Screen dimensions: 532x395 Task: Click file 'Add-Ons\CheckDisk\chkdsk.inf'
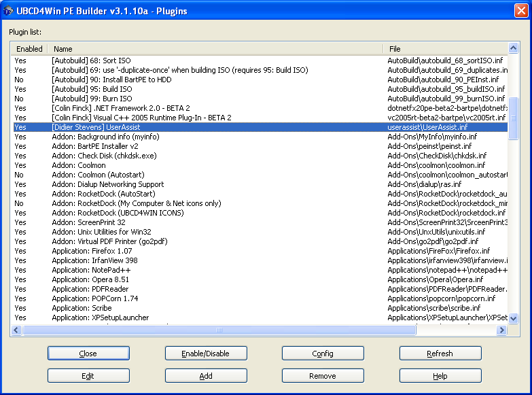pos(437,156)
